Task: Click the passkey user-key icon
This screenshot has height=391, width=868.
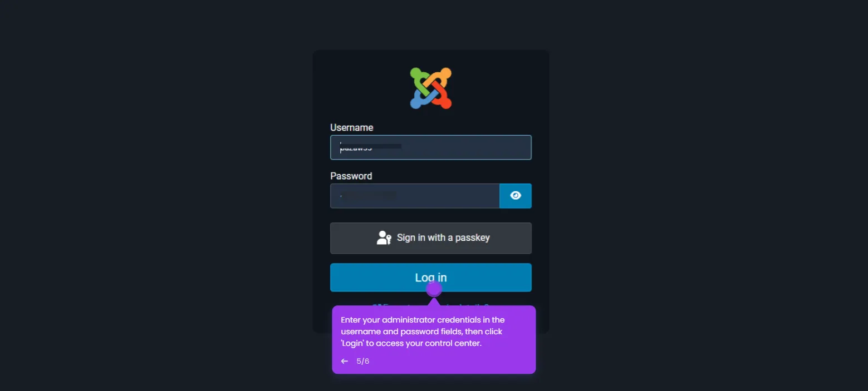Action: [384, 238]
